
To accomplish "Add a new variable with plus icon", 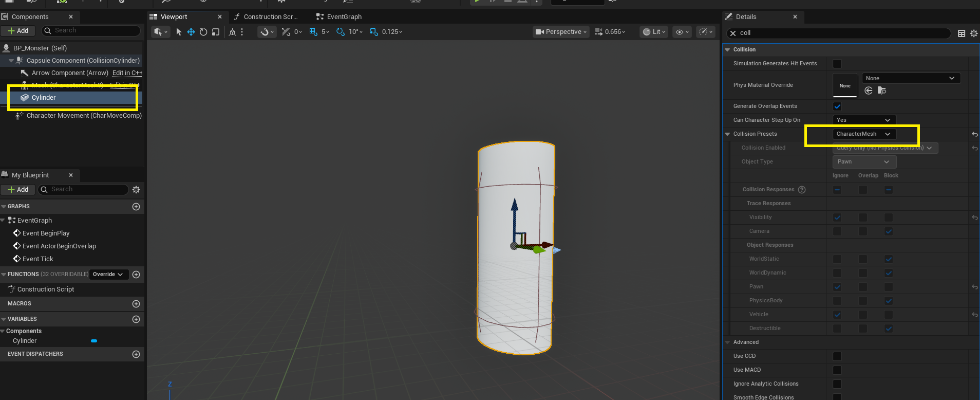I will point(136,319).
